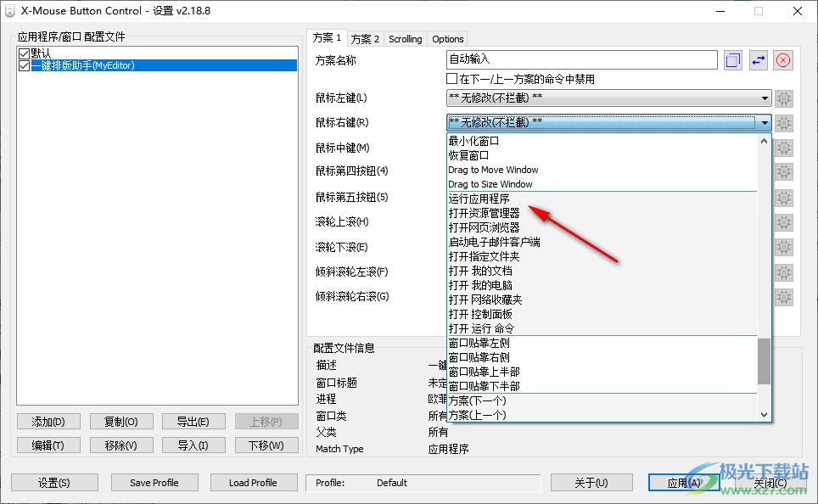Choose 最小化窗口 from the list
Screen dimensions: 818x504
pyautogui.click(x=602, y=141)
